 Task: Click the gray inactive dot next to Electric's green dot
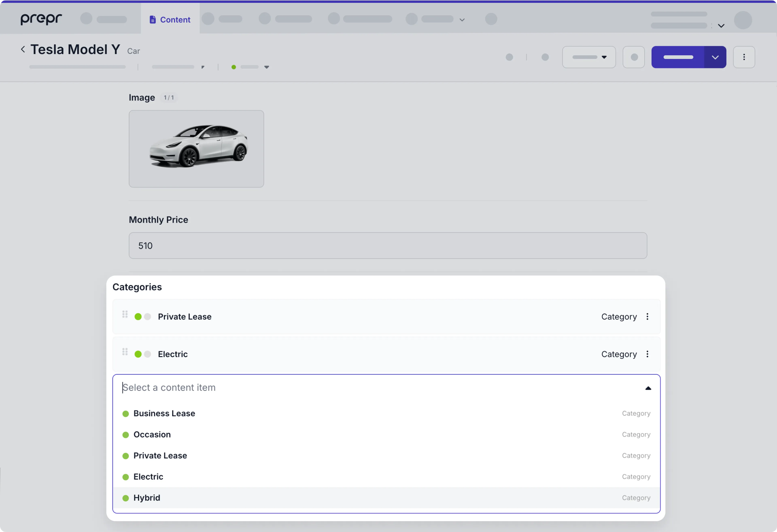click(147, 354)
